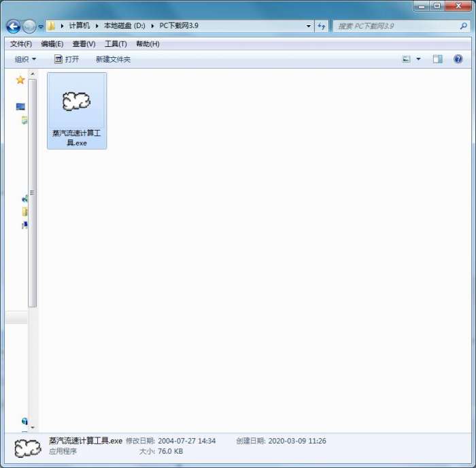Close the Explorer window
Viewport: 476px width, 468px height.
tap(458, 5)
